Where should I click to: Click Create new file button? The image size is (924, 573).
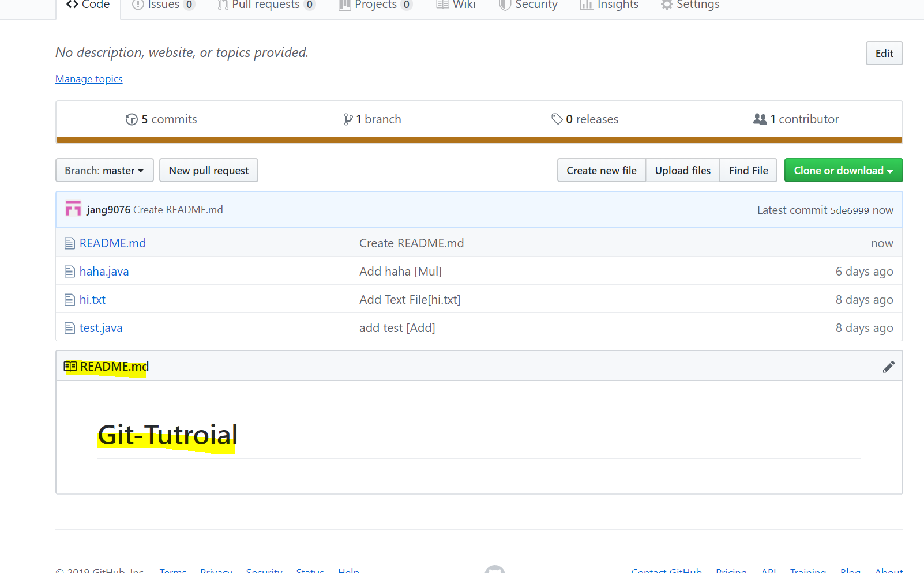point(602,170)
